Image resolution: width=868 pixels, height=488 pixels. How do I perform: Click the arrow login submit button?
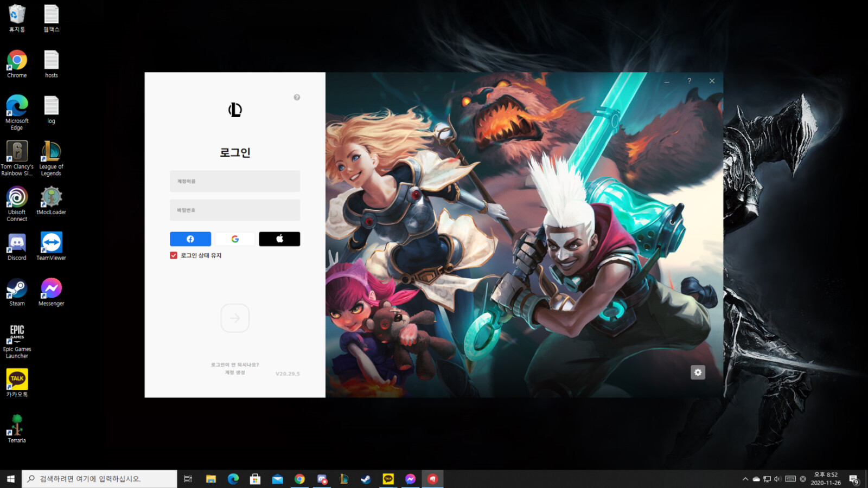click(235, 318)
